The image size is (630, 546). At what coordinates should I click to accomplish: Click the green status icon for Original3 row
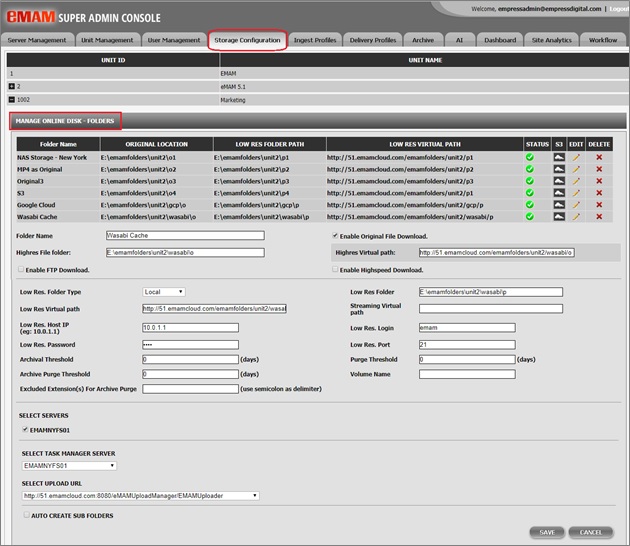[x=530, y=181]
